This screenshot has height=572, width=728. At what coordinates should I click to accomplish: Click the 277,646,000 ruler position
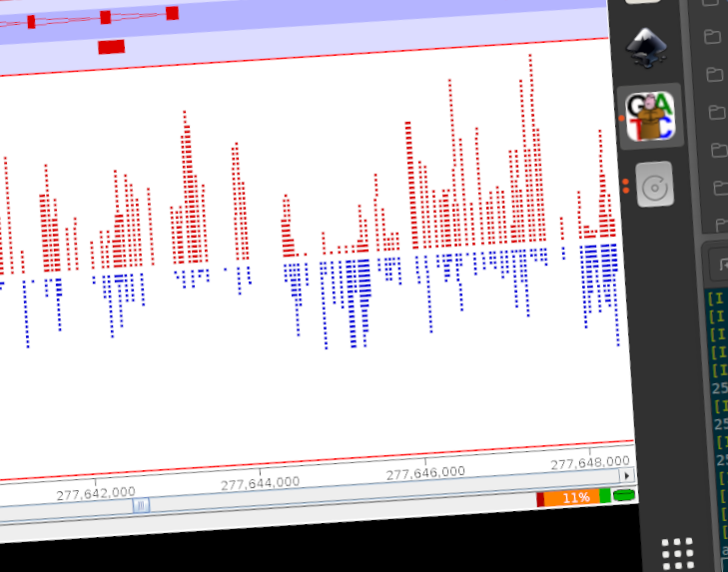(x=425, y=472)
